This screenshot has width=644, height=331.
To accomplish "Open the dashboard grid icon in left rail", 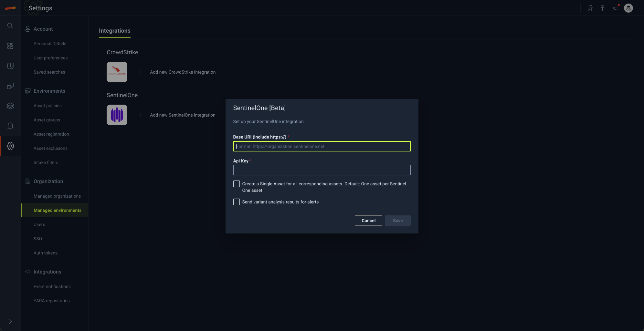I will pyautogui.click(x=10, y=46).
